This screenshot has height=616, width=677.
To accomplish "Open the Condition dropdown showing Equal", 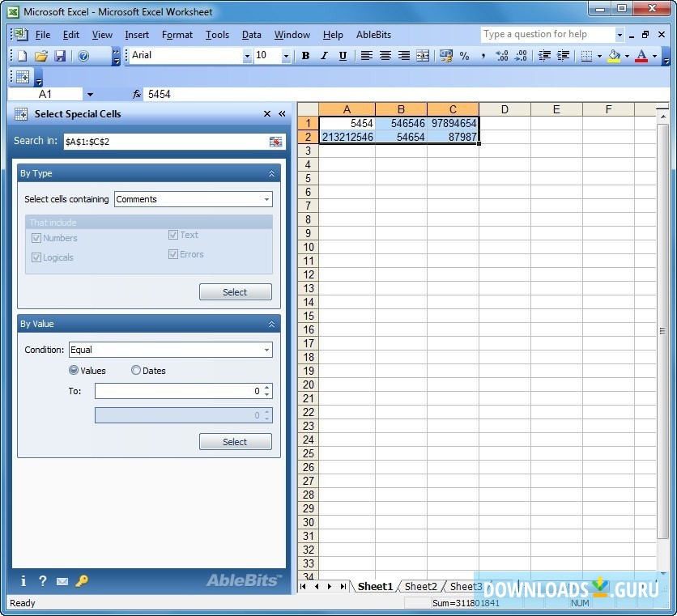I will pos(267,349).
